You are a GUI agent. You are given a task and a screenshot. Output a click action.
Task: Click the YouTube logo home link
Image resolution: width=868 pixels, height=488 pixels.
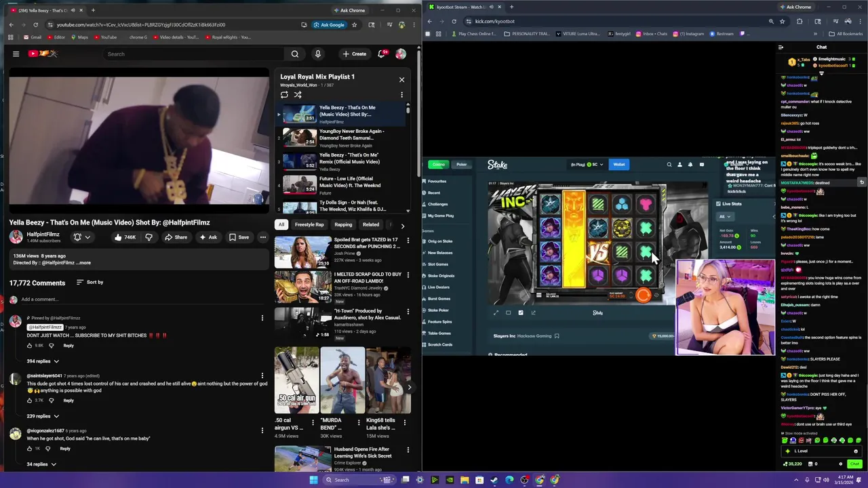(43, 54)
